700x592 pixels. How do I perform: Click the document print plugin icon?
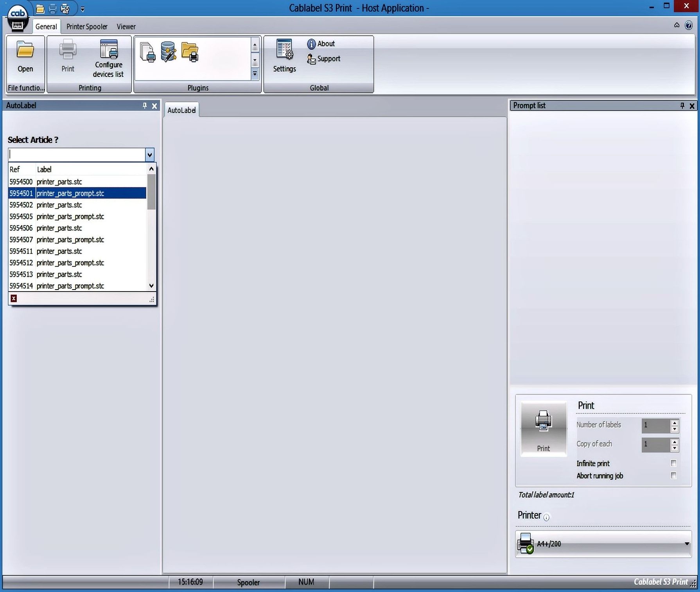tap(147, 53)
